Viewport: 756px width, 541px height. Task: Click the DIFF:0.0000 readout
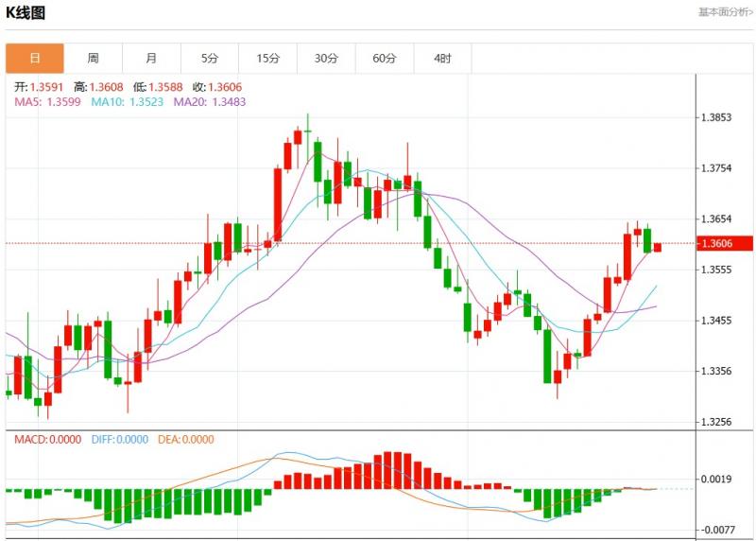(120, 439)
